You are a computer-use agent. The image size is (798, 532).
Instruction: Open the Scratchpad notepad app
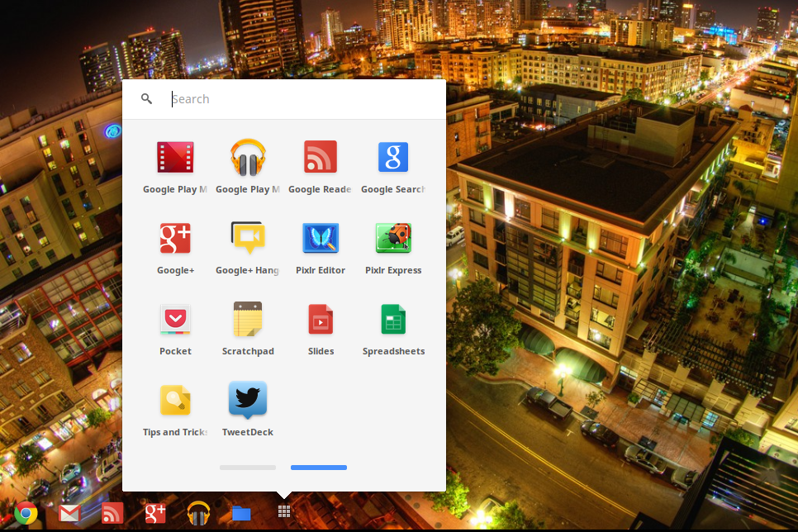(x=248, y=319)
